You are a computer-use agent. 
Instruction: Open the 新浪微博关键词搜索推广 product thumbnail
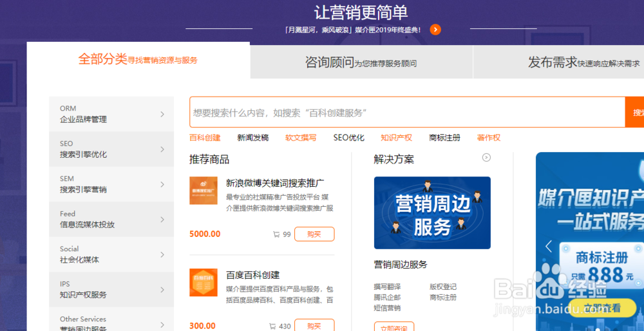(x=204, y=191)
